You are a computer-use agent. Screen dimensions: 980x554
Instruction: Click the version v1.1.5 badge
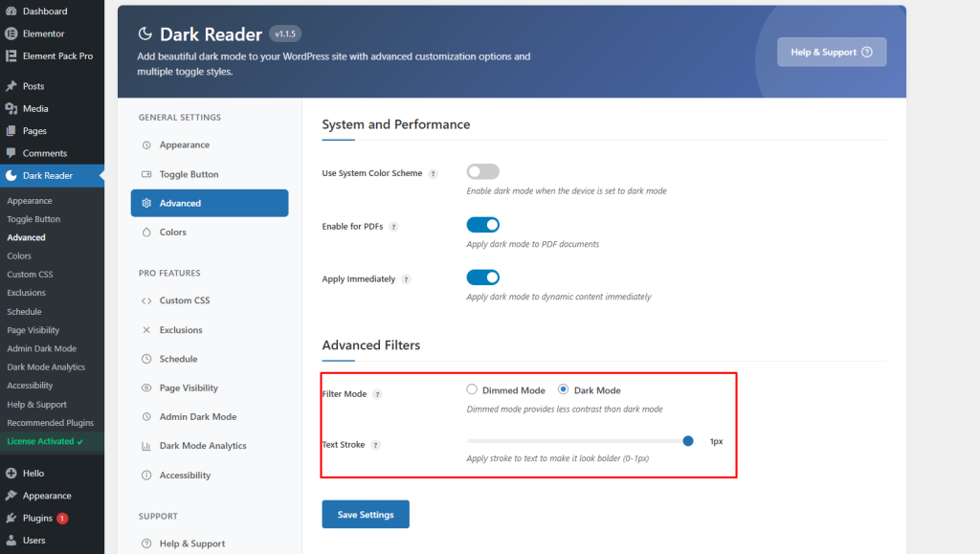(x=285, y=33)
